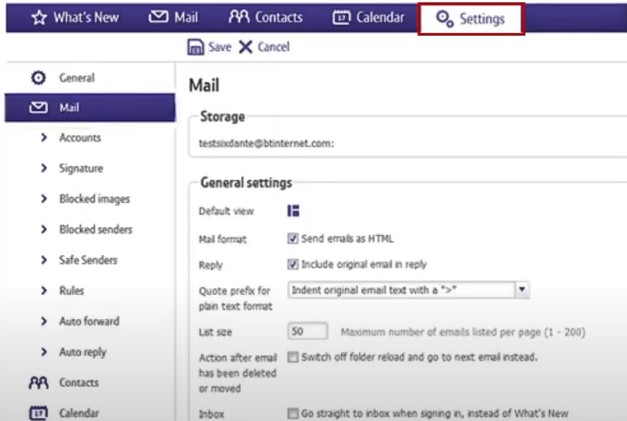The height and width of the screenshot is (421, 627).
Task: Open Auto reply settings
Action: pyautogui.click(x=83, y=352)
